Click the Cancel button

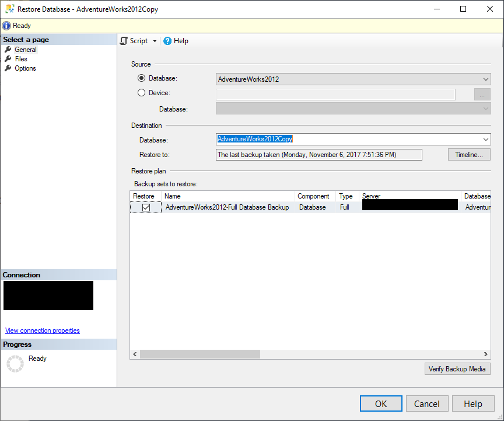(x=427, y=403)
